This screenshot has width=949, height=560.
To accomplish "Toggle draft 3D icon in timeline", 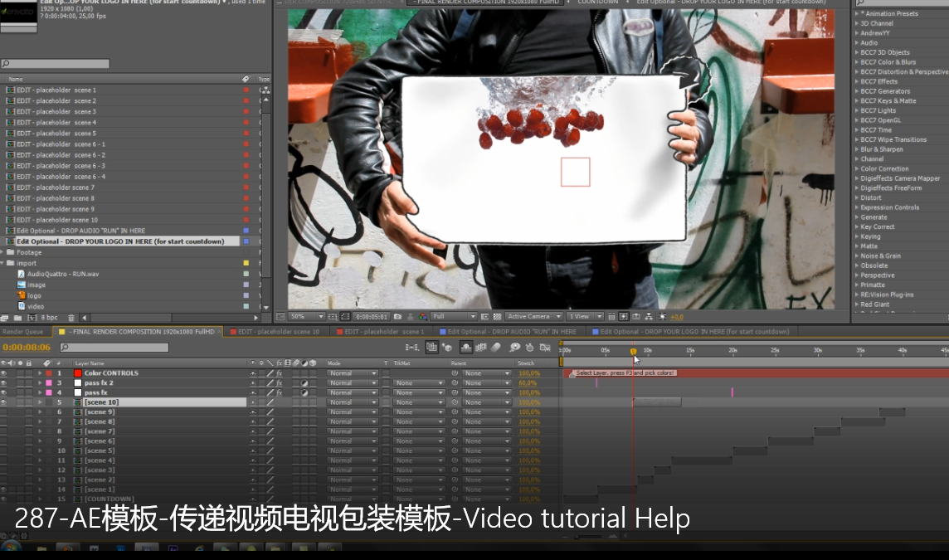I will coord(448,348).
